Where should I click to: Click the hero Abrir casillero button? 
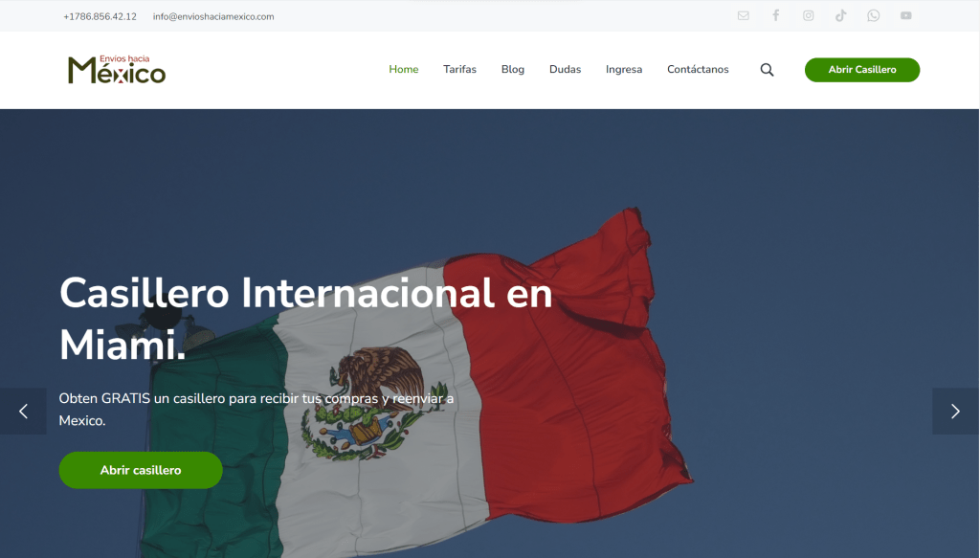(x=141, y=470)
